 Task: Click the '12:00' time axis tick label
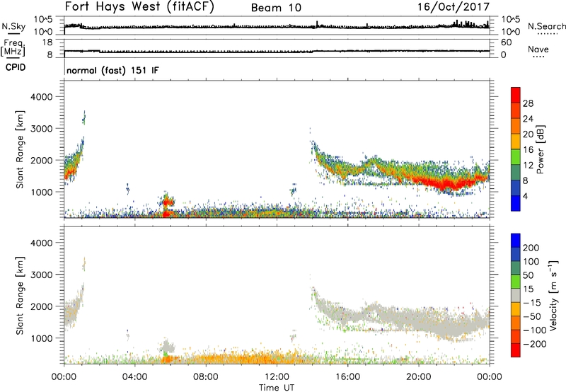277,377
